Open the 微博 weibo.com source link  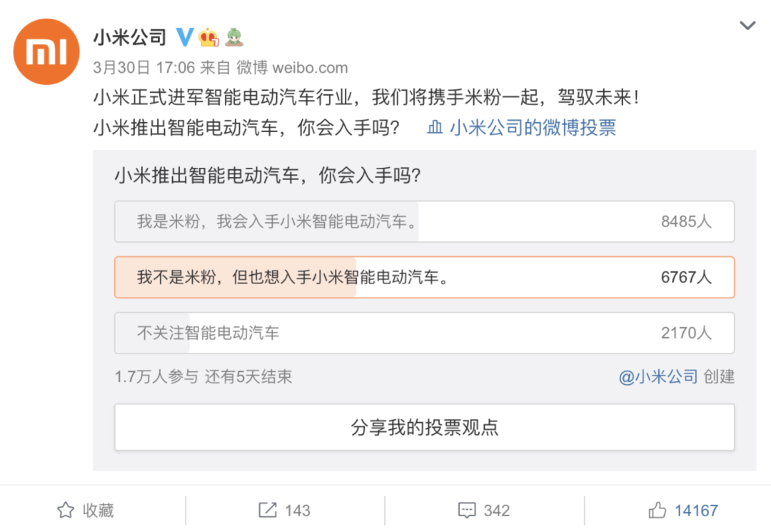(292, 68)
